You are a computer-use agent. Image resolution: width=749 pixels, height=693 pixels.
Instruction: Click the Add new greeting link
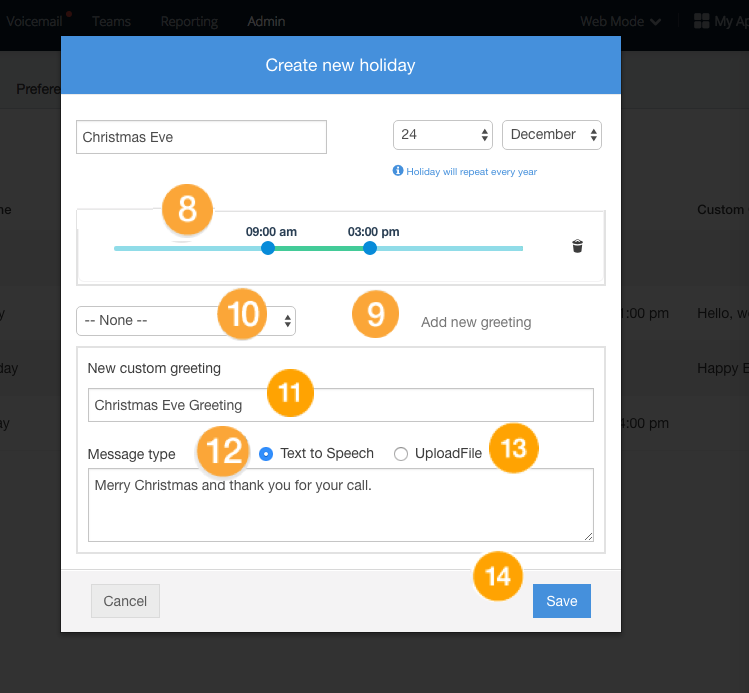pos(476,322)
